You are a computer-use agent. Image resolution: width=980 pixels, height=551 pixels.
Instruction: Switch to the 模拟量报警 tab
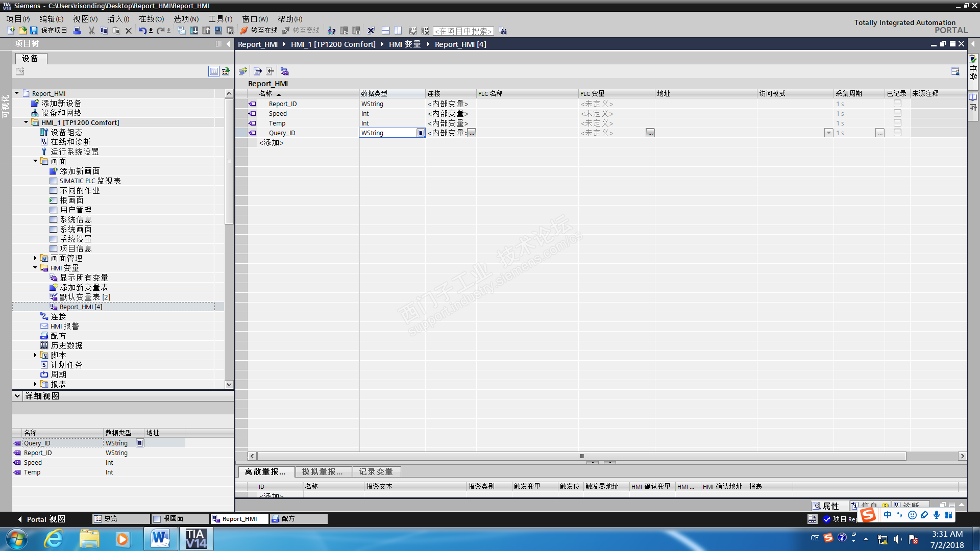click(x=324, y=471)
